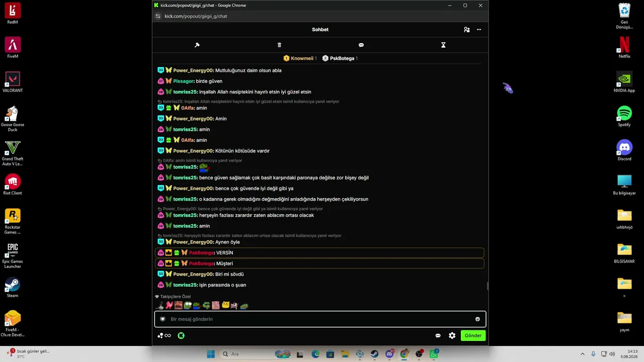The image size is (644, 362).
Task: Click the speech bubble icon in top toolbar
Action: 361,45
